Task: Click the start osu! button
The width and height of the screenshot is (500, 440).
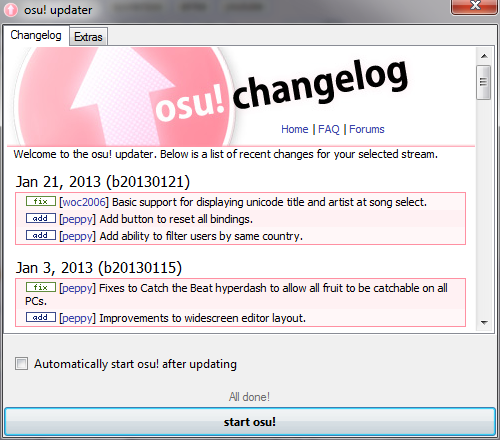Action: 250,422
